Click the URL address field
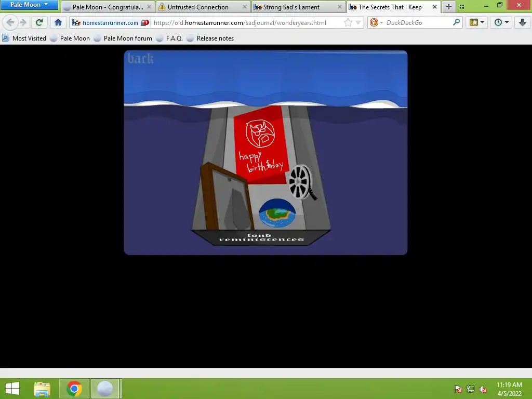Viewport: 532px width, 399px height. (247, 23)
